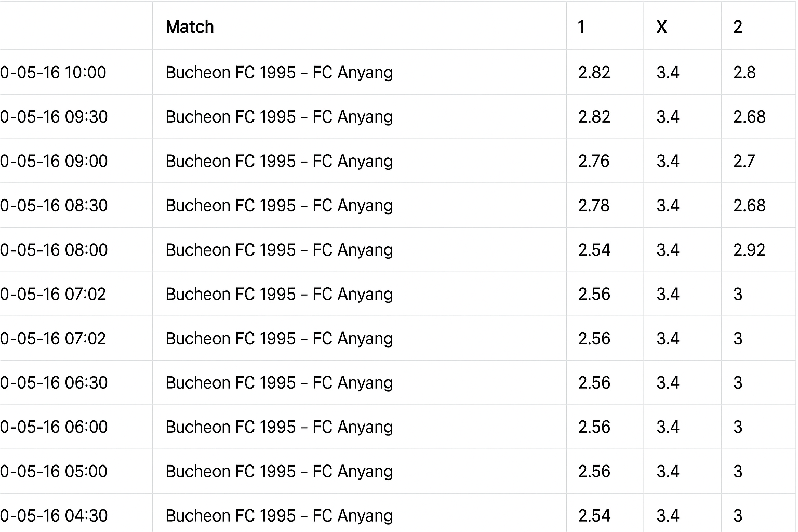Click draw odds 3.4 in the 08:30 row
The image size is (798, 532).
668,206
